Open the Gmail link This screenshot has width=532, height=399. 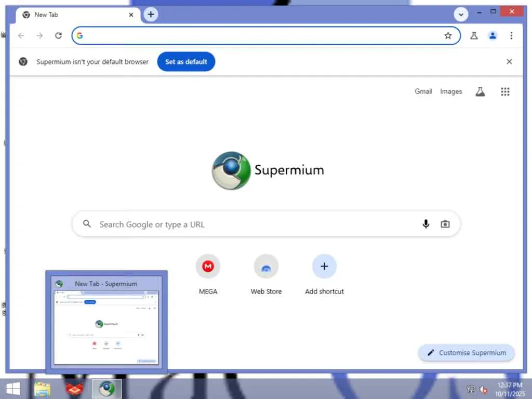(423, 91)
